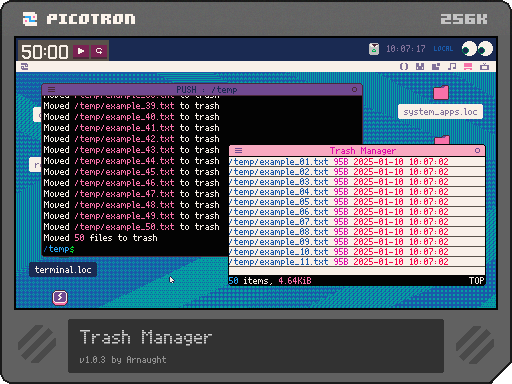The height and width of the screenshot is (384, 512).
Task: Click the terminal line for example_39.txt
Action: pyautogui.click(x=131, y=106)
